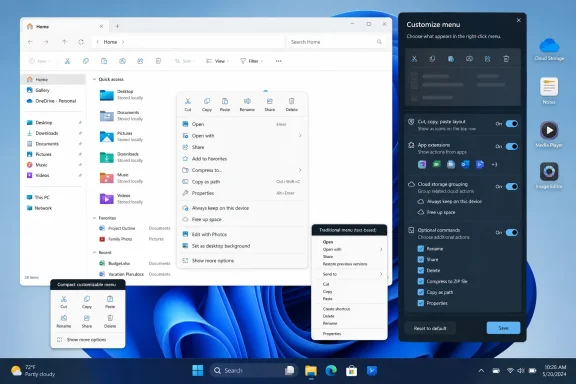Click Cut in compact customizable menu
The image size is (576, 384).
pos(64,302)
